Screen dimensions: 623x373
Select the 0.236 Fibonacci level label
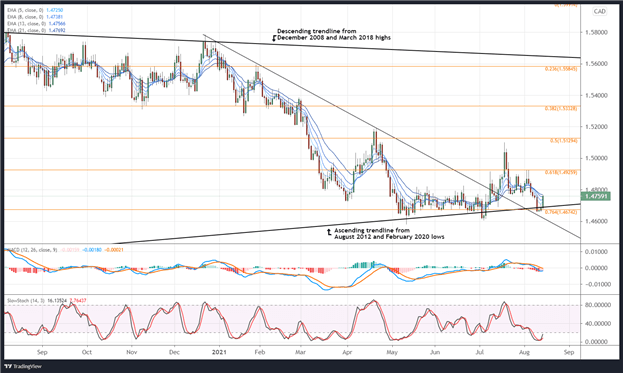pos(561,69)
